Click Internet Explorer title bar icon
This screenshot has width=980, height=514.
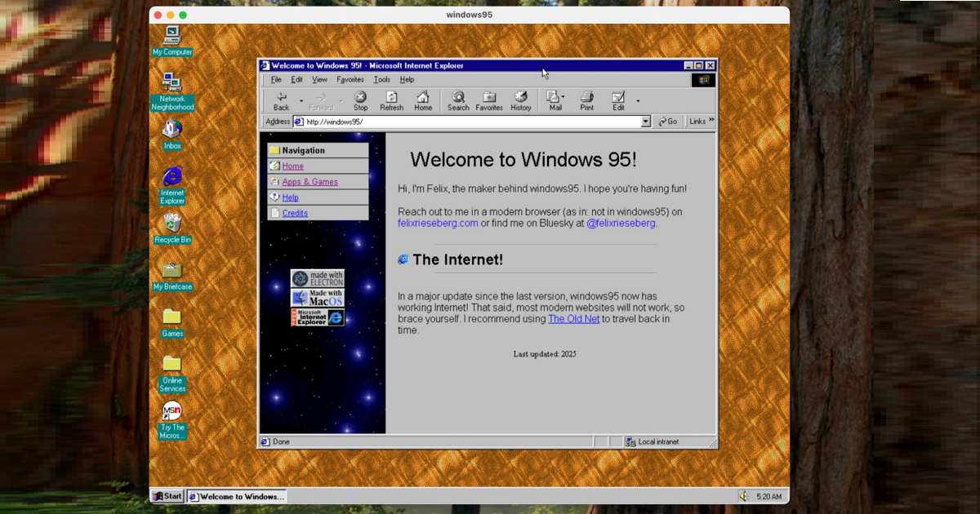pyautogui.click(x=265, y=65)
